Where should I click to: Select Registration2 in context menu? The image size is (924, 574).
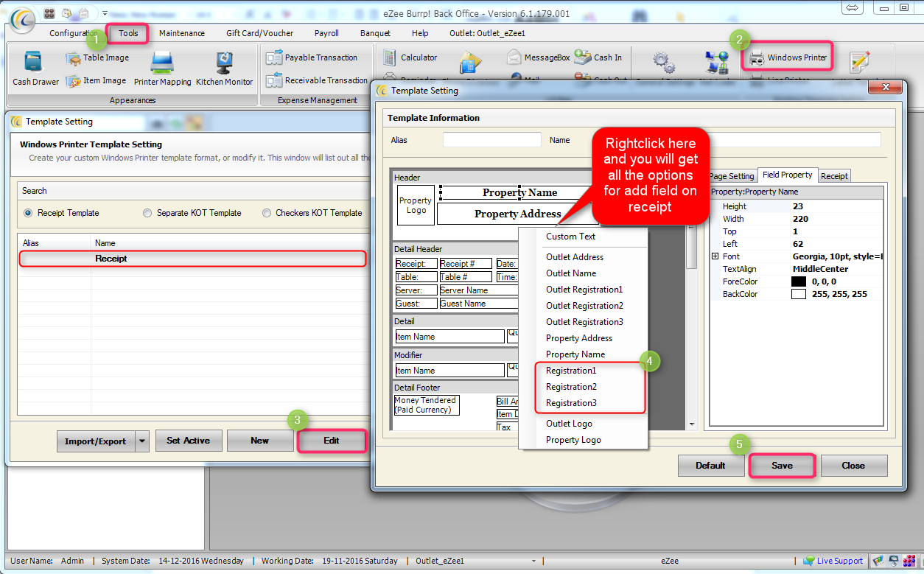coord(583,387)
